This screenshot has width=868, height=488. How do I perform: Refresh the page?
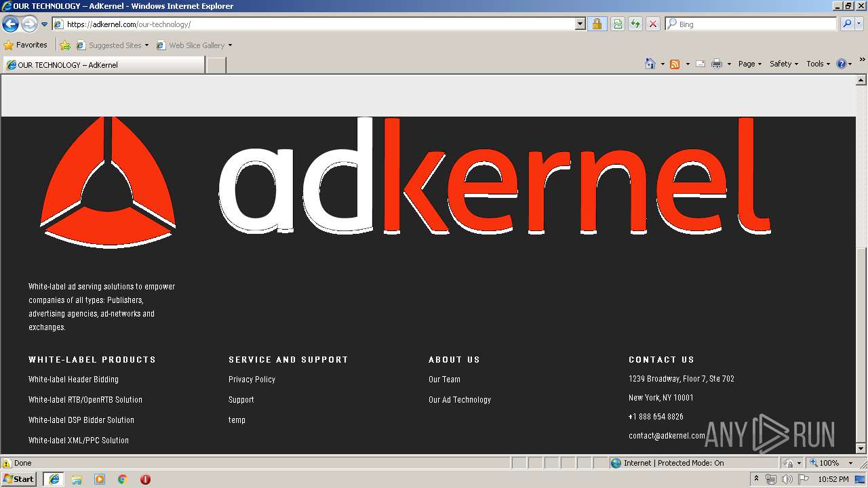(635, 24)
